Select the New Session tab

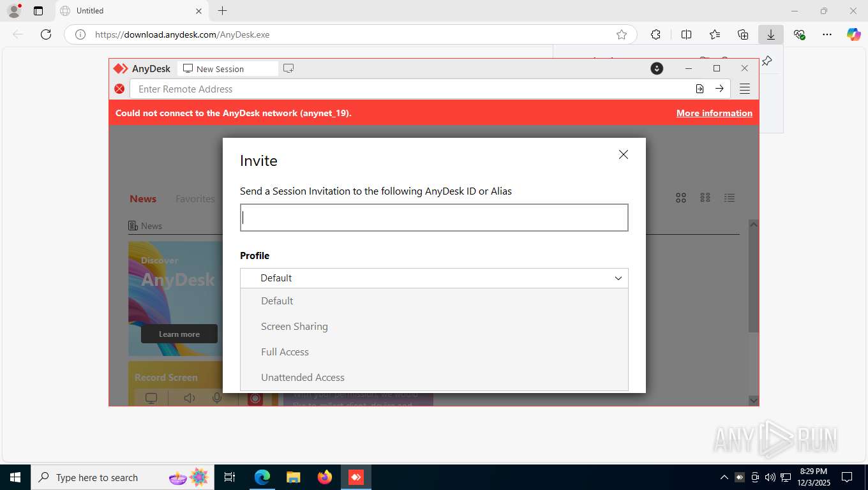228,69
